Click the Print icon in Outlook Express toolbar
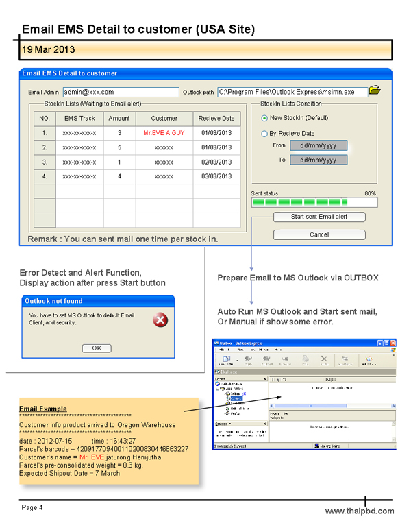Screen dimensions: 411x532 coord(306,361)
